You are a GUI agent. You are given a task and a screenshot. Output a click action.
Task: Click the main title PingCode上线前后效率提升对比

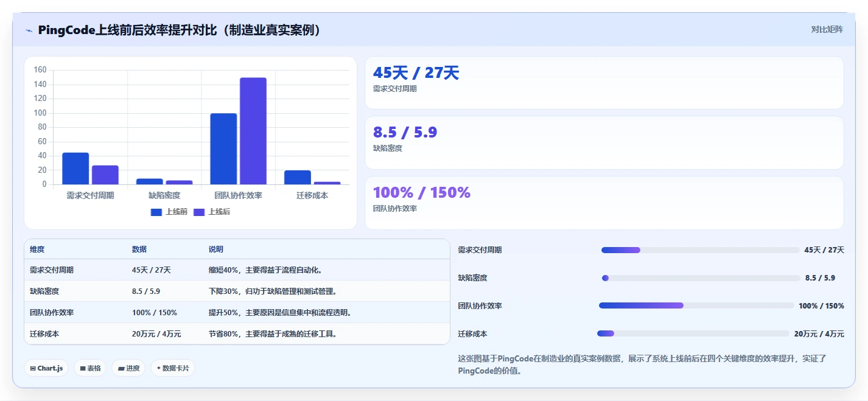pyautogui.click(x=179, y=30)
